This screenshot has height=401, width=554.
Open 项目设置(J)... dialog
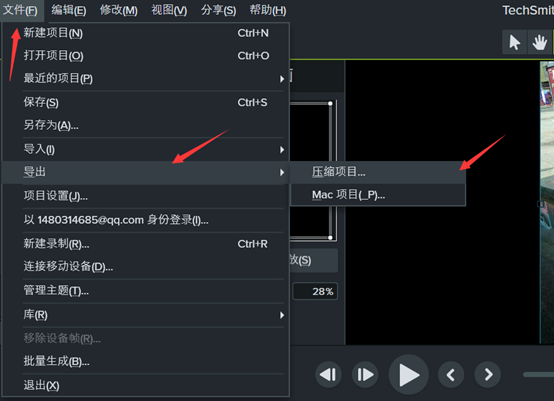[146, 196]
